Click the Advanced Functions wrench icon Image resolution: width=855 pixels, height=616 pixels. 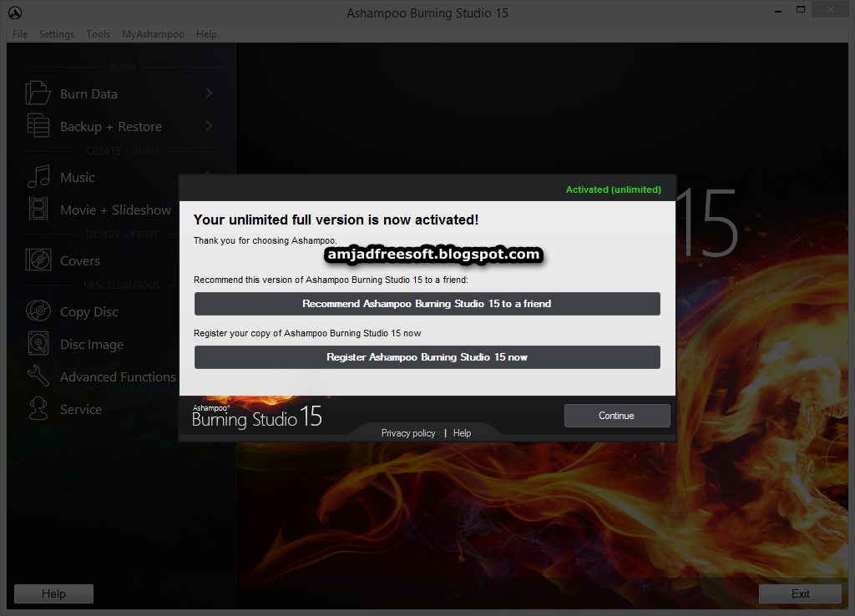38,376
